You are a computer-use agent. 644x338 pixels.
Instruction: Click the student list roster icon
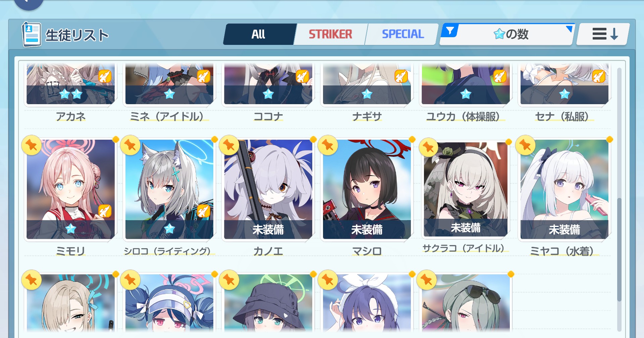pos(32,35)
